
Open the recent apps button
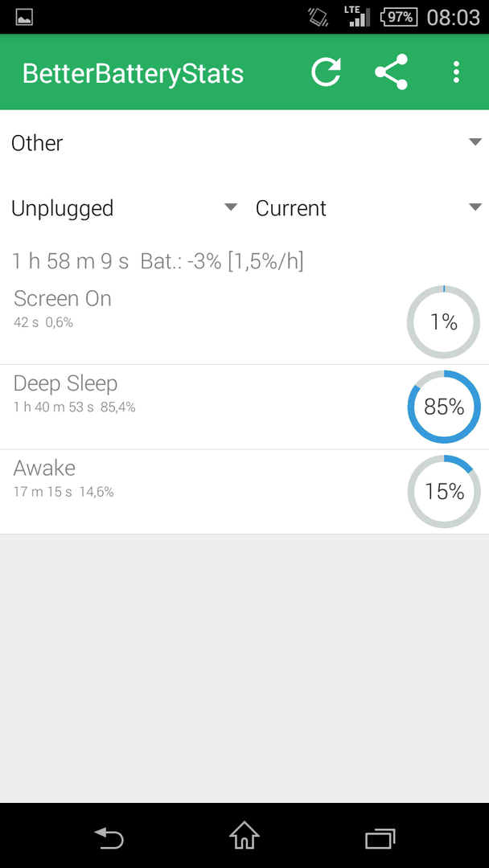[380, 838]
